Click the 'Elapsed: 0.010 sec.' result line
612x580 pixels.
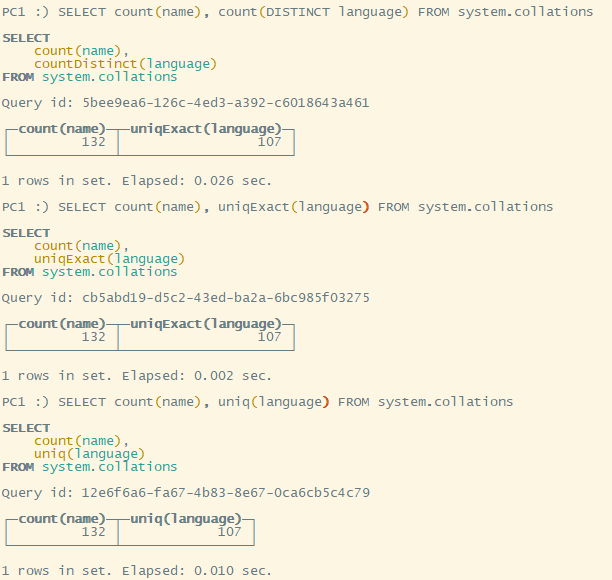point(137,571)
